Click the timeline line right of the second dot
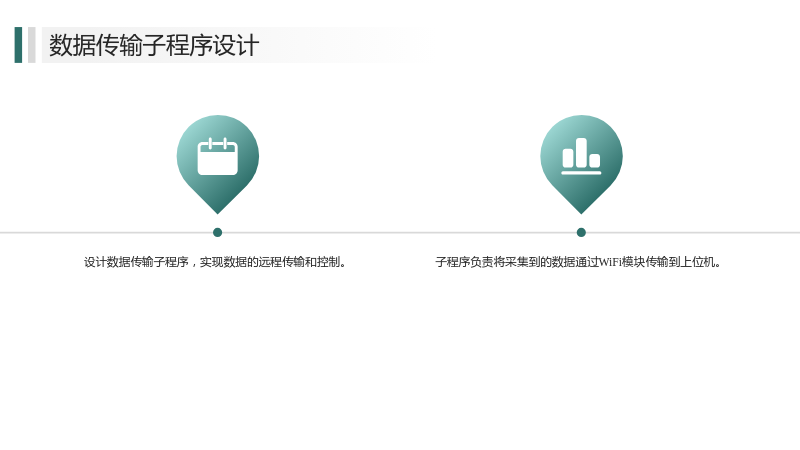The image size is (800, 450). (x=693, y=233)
